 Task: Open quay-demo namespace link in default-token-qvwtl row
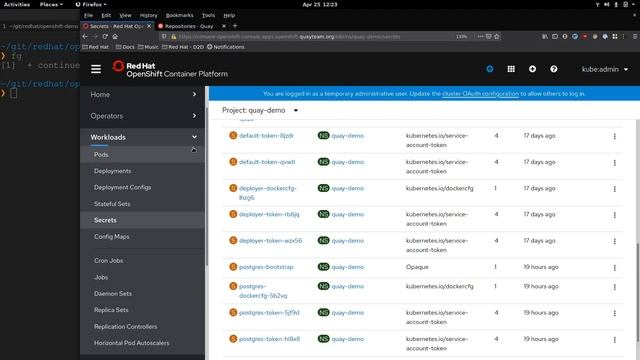pyautogui.click(x=347, y=162)
